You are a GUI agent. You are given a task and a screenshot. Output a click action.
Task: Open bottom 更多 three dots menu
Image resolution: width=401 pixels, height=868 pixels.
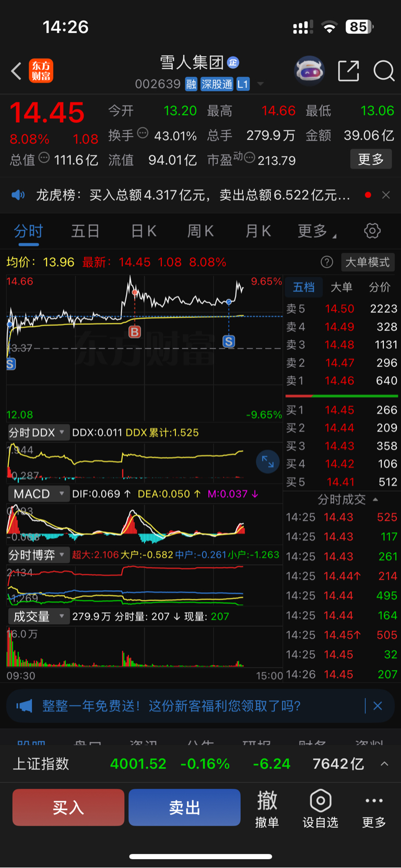pyautogui.click(x=374, y=808)
